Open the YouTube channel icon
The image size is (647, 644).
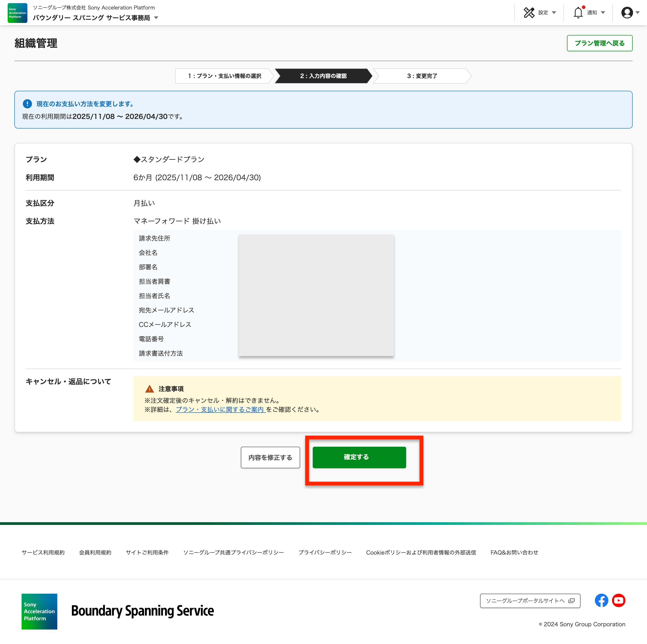(x=618, y=600)
